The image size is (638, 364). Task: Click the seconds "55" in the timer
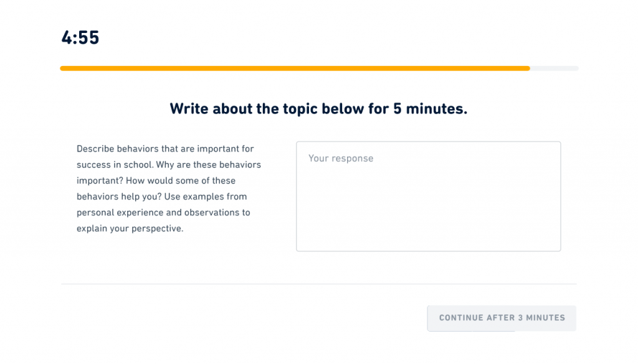89,37
